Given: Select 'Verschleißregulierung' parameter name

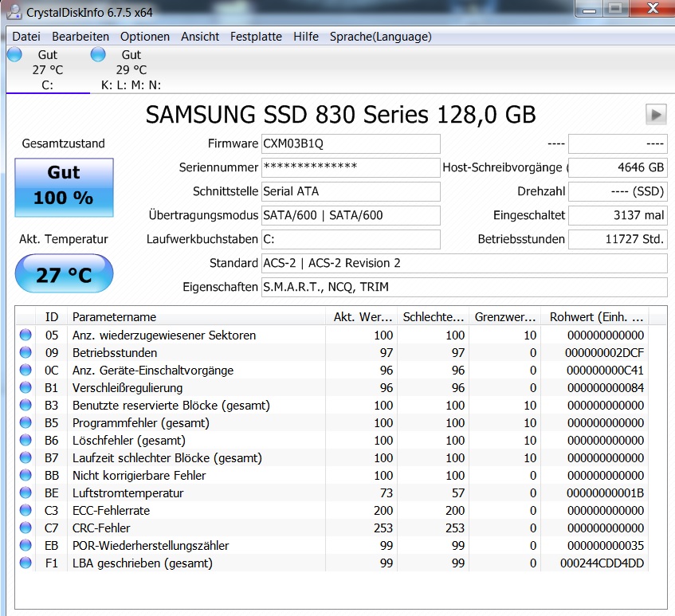Looking at the screenshot, I should point(128,388).
